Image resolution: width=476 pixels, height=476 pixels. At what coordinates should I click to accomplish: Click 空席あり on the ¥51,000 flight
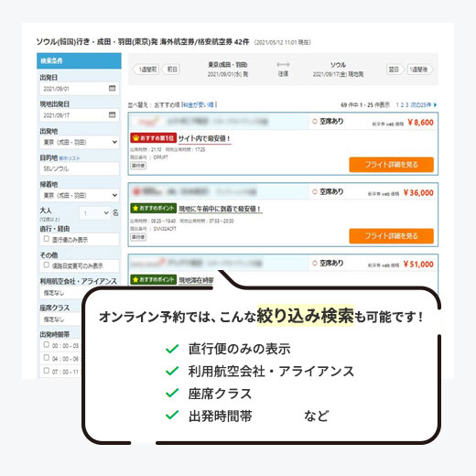(328, 263)
